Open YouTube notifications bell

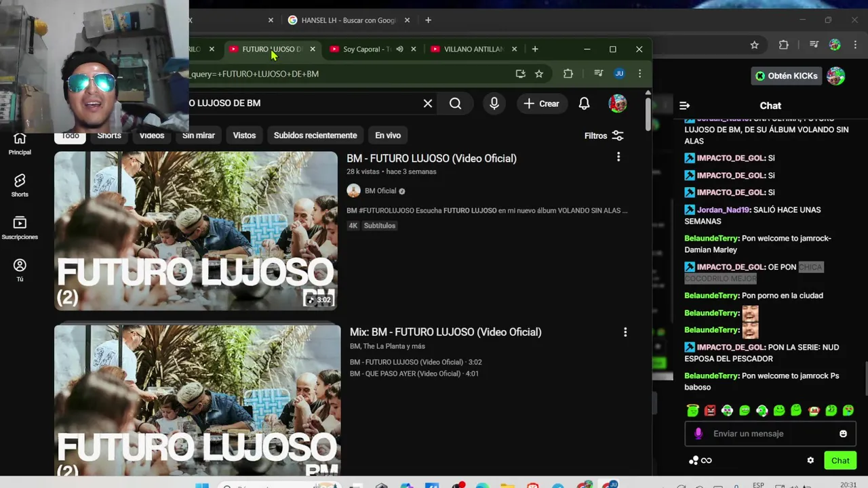tap(584, 104)
